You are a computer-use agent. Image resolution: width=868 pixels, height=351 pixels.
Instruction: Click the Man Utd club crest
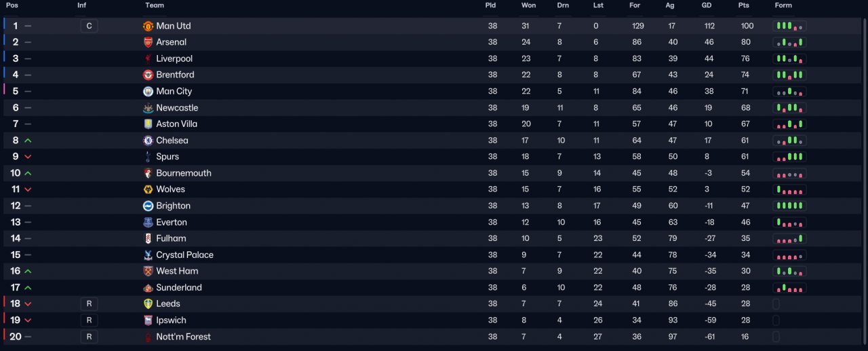click(149, 26)
